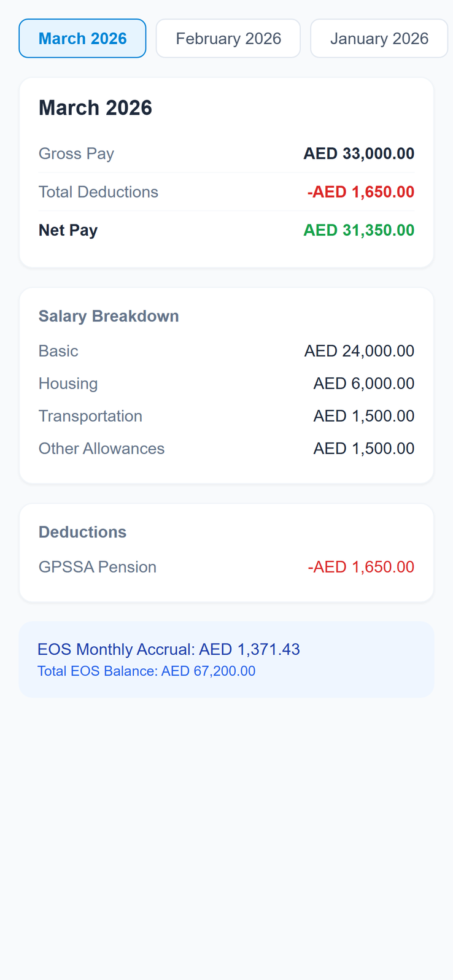Image resolution: width=453 pixels, height=980 pixels.
Task: Click the GPSSA Pension label
Action: [x=98, y=567]
